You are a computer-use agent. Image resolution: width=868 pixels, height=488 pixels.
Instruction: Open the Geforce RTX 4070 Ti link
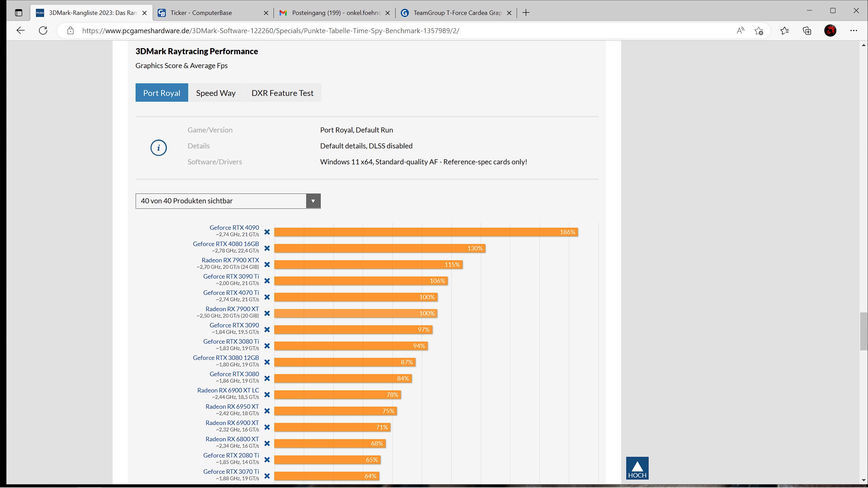point(231,292)
